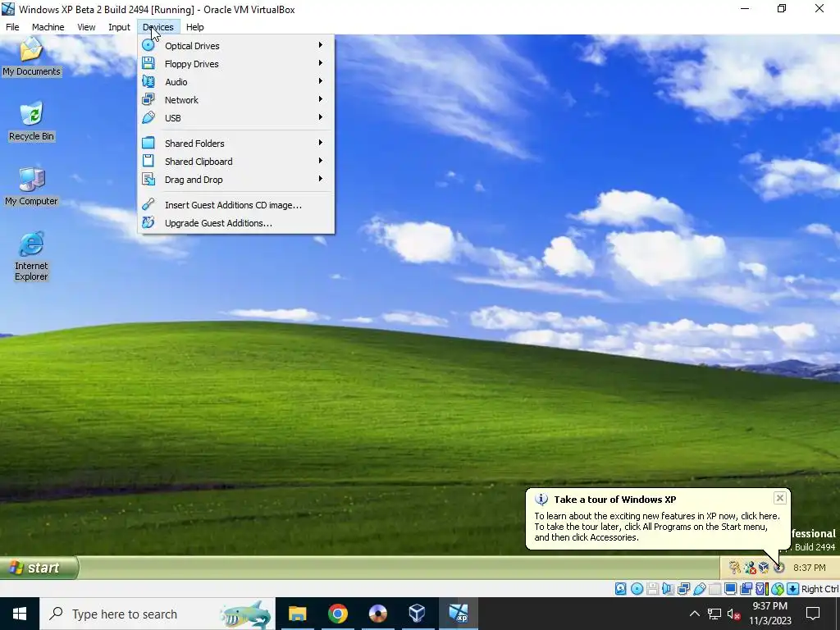Click XP tour icon in XP tray
This screenshot has height=630, width=840.
[x=779, y=568]
